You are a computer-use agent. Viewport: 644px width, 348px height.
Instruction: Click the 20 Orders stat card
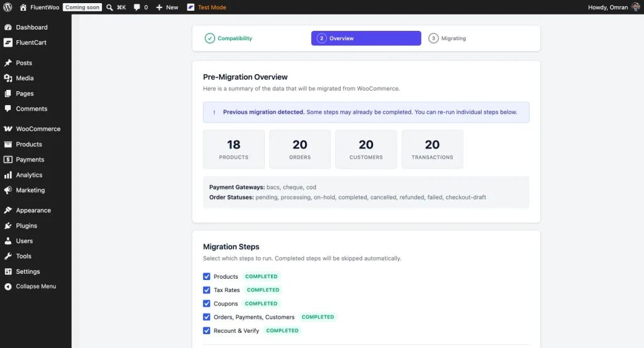click(x=300, y=149)
